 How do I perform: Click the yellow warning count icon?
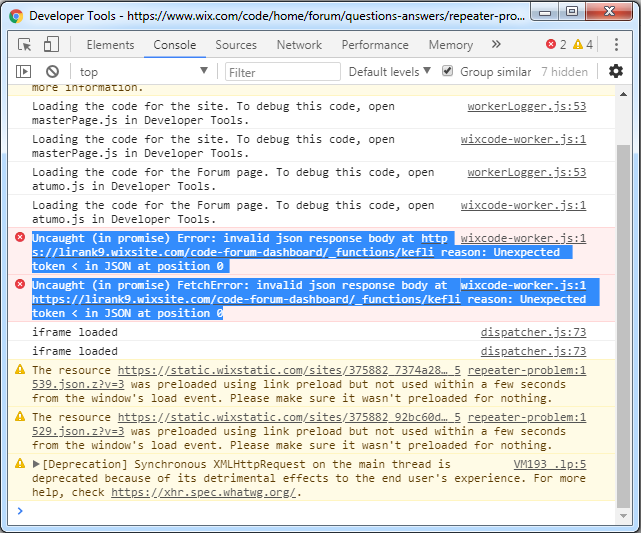(578, 44)
